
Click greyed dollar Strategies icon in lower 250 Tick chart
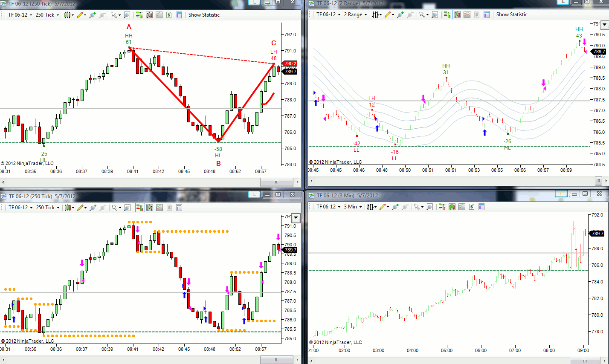pos(169,208)
